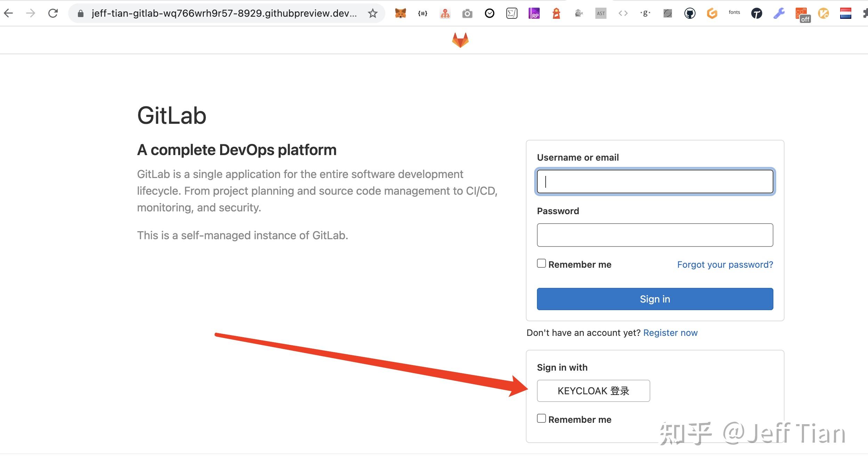868x468 pixels.
Task: Click the lock icon in the address bar
Action: (81, 14)
